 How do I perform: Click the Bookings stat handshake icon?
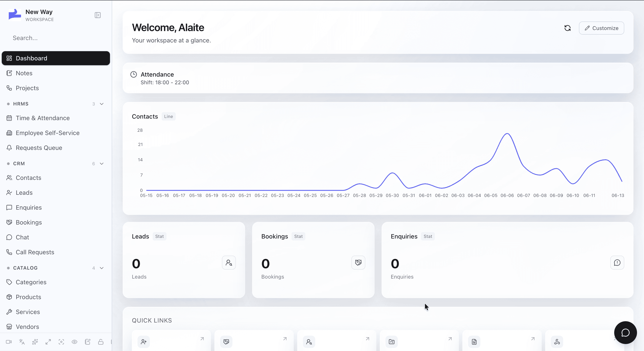358,263
